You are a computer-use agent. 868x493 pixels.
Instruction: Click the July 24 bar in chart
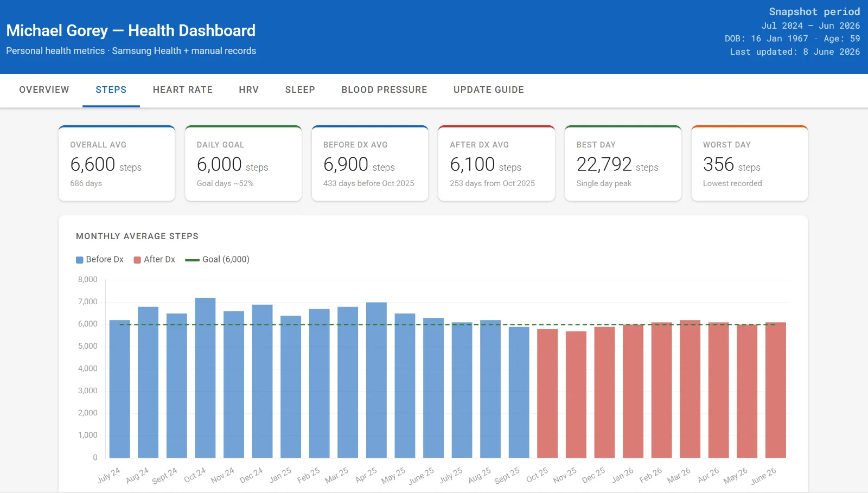[x=120, y=389]
